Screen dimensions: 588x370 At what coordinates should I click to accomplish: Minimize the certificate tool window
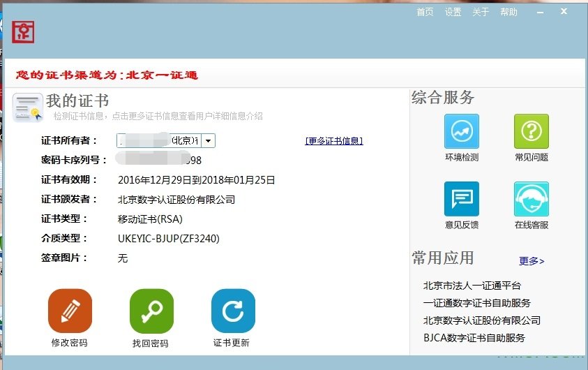(x=540, y=13)
